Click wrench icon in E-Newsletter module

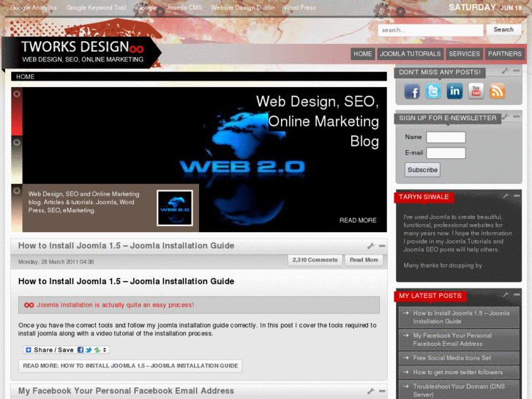(505, 117)
